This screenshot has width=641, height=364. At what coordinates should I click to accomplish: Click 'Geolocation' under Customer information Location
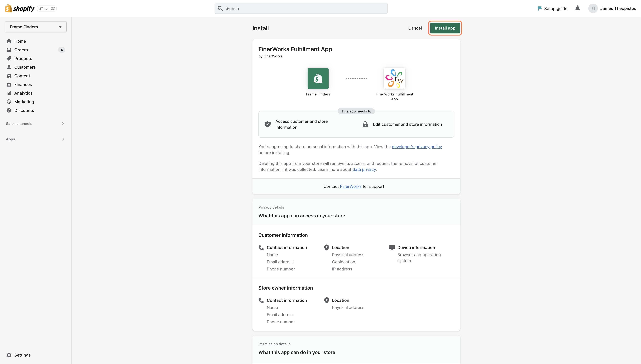343,262
